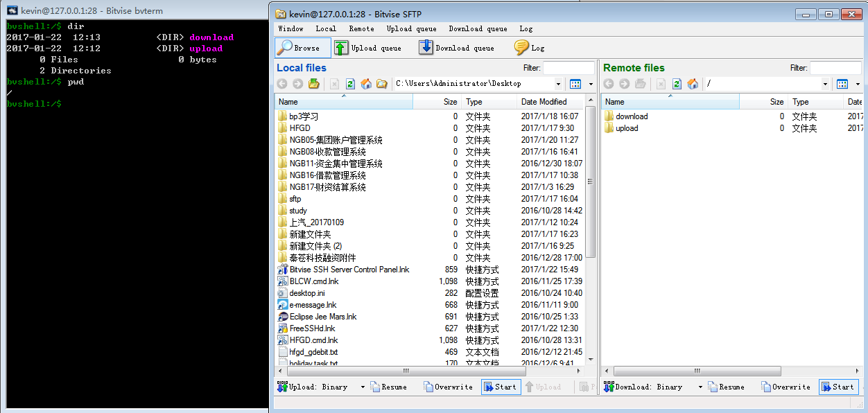
Task: Click the delete icon in Local files
Action: [x=334, y=84]
